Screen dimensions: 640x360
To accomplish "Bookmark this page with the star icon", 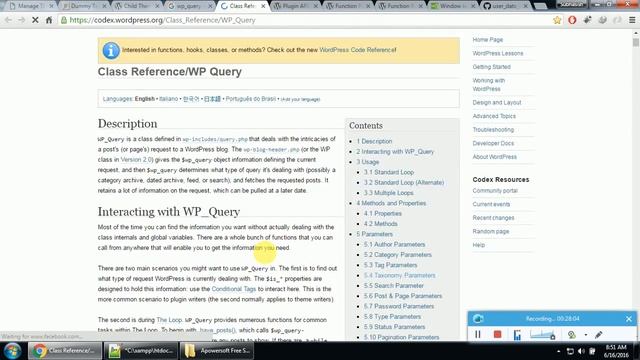I will (x=557, y=20).
